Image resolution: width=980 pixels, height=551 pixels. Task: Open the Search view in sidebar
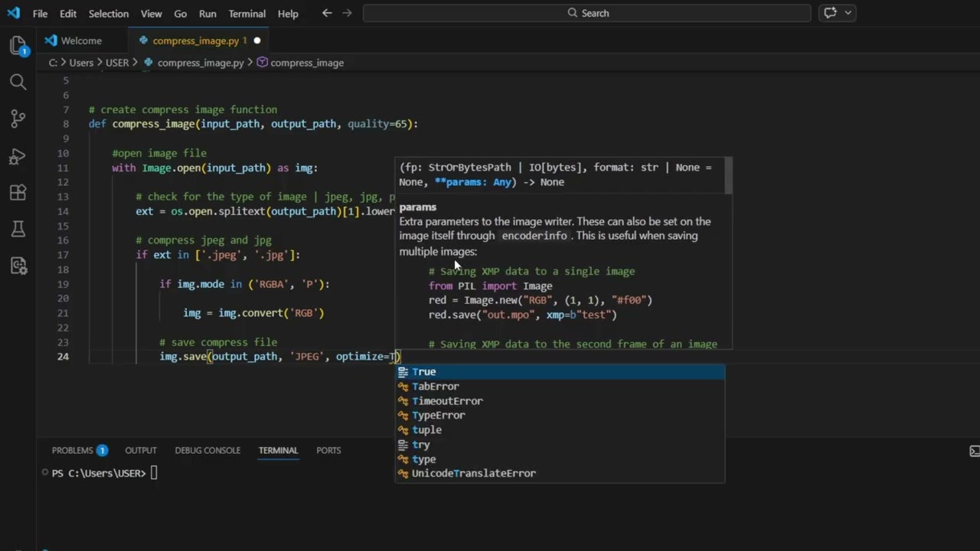click(x=18, y=82)
